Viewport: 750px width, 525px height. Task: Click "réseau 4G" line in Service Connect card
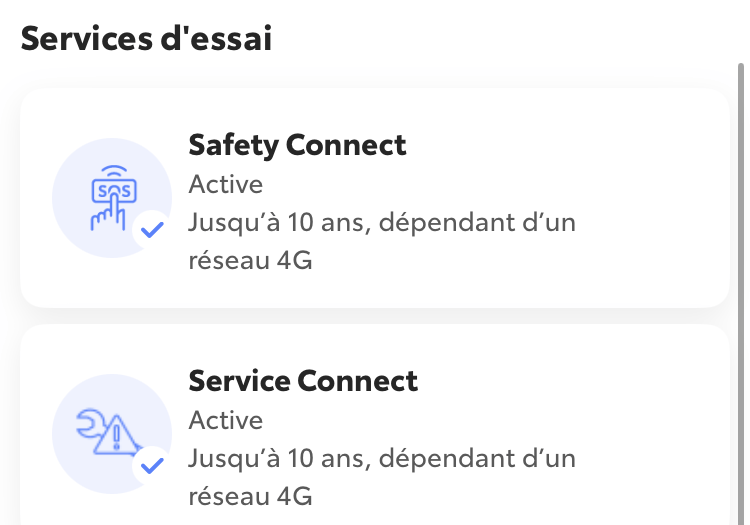click(250, 497)
